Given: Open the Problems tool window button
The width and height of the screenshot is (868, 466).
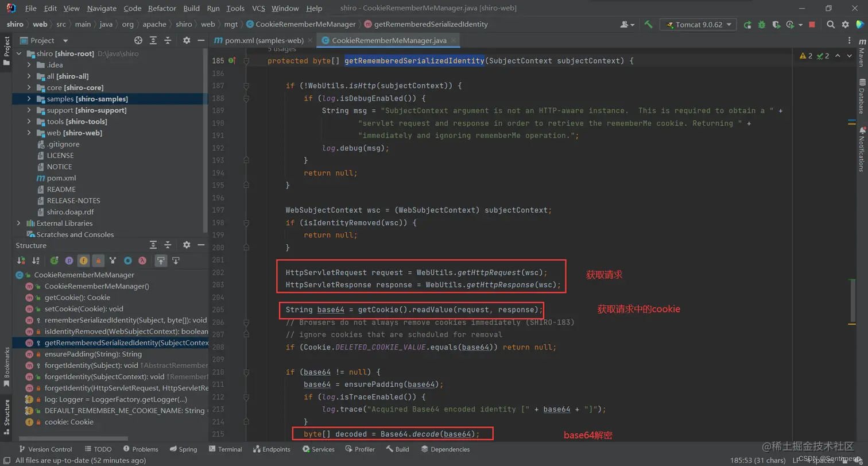Looking at the screenshot, I should (x=139, y=449).
